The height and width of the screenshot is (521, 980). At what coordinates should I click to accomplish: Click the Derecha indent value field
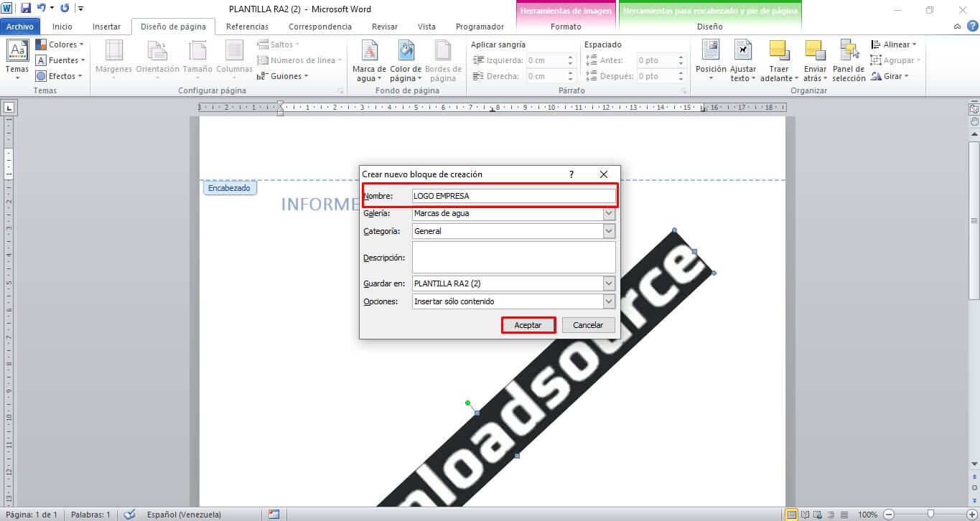(546, 76)
